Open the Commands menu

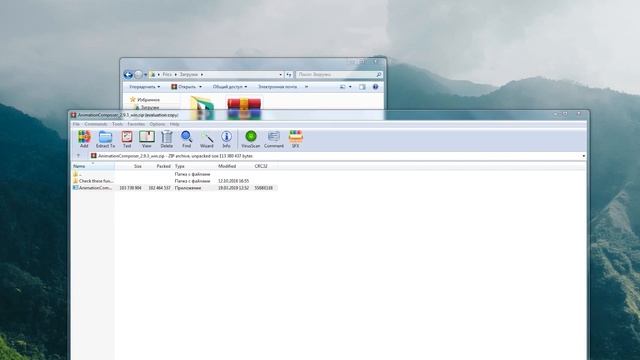point(96,124)
